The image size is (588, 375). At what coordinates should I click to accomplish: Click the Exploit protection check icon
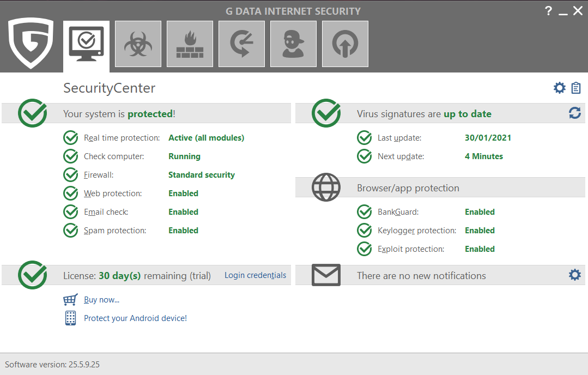coord(364,249)
